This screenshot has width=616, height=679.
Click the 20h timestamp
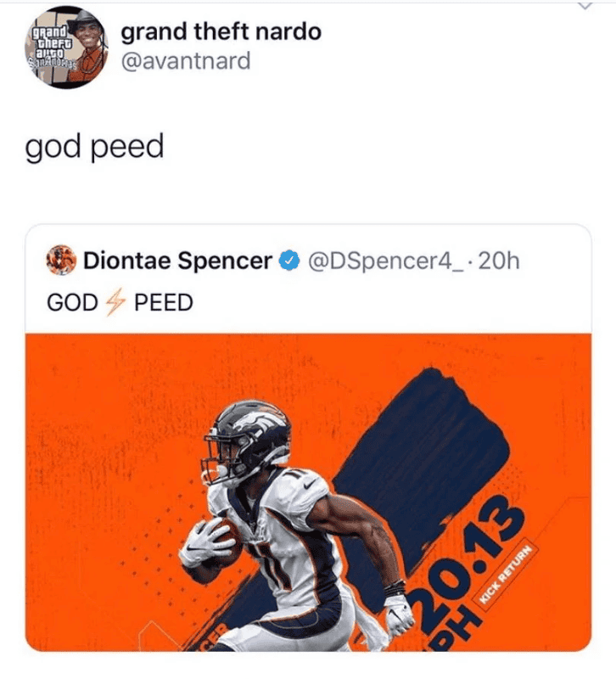(x=498, y=261)
